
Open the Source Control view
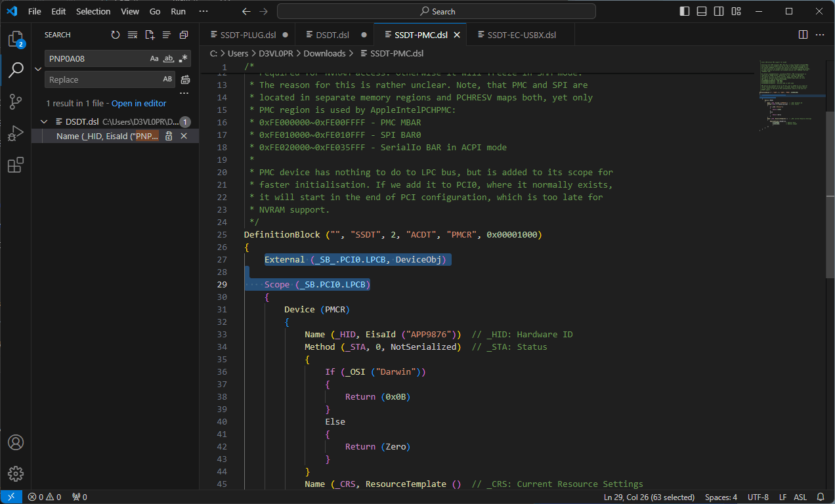point(16,101)
